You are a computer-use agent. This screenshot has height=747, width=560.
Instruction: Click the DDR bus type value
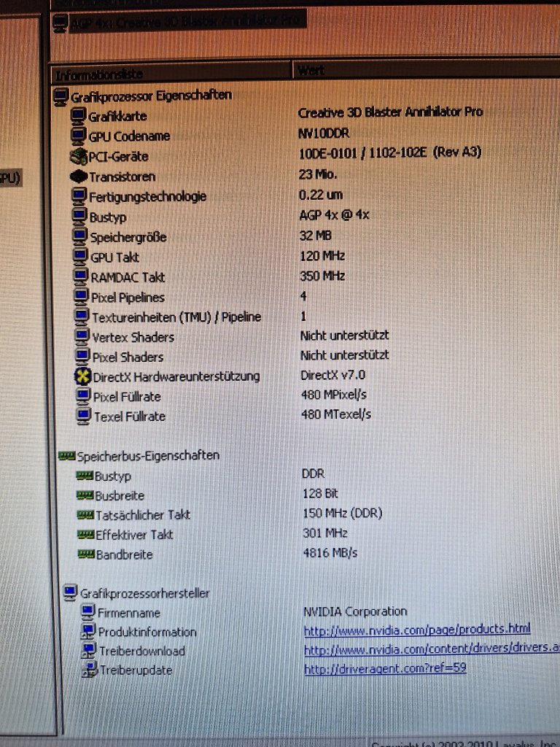coord(314,473)
